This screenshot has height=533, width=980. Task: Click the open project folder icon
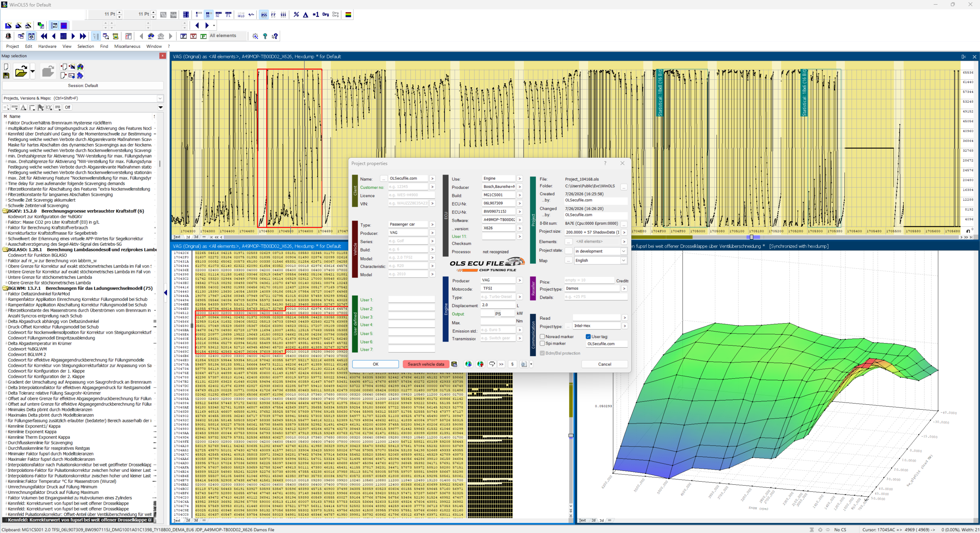coord(21,71)
